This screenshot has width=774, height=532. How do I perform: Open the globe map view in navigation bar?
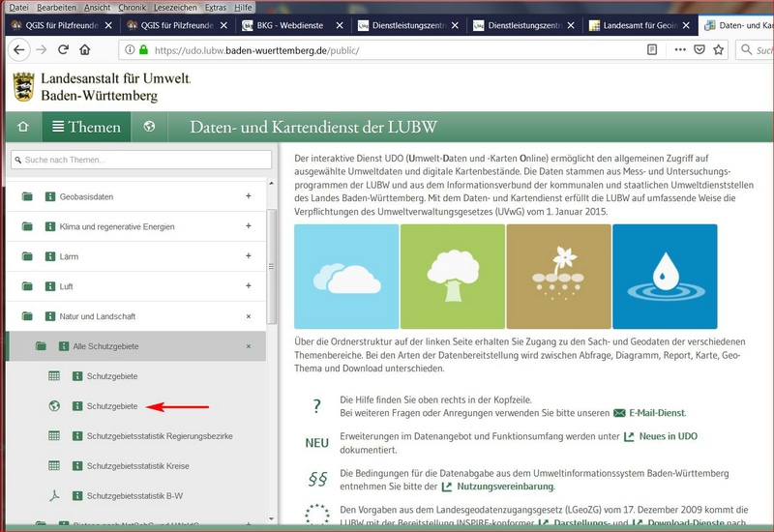(x=149, y=127)
